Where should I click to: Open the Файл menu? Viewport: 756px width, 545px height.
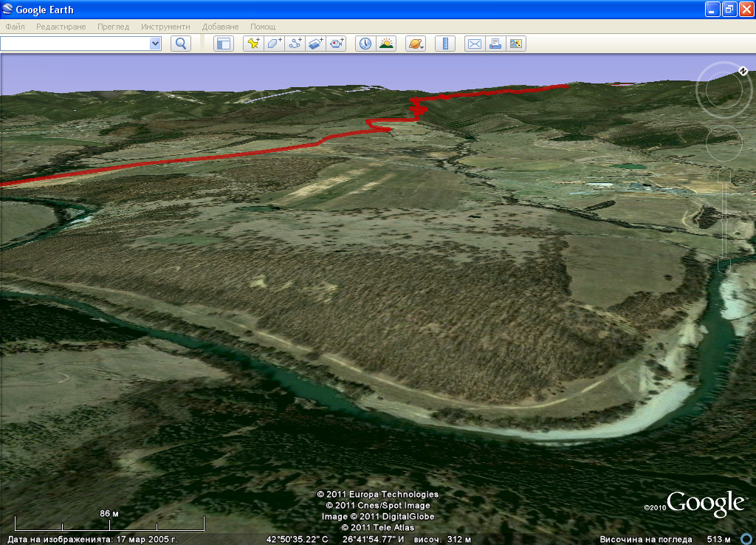click(x=15, y=27)
